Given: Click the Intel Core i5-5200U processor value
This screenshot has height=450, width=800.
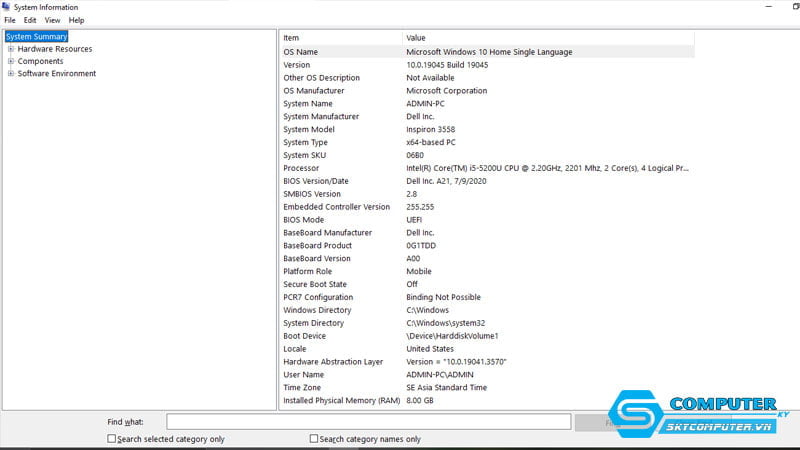Looking at the screenshot, I should click(x=547, y=168).
